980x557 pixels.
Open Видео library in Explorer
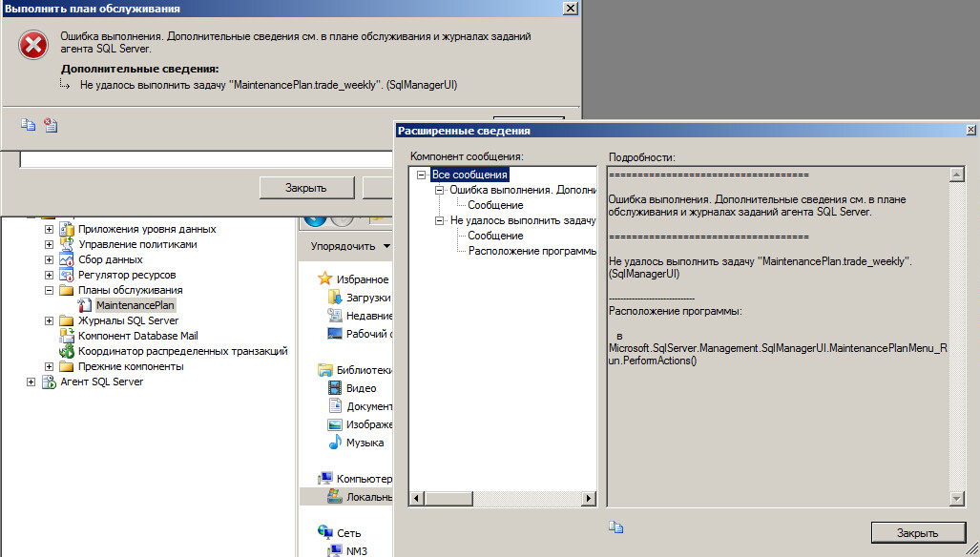tap(361, 388)
